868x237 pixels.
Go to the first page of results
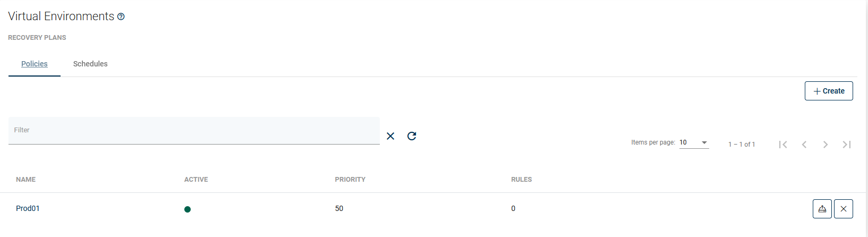pyautogui.click(x=783, y=145)
